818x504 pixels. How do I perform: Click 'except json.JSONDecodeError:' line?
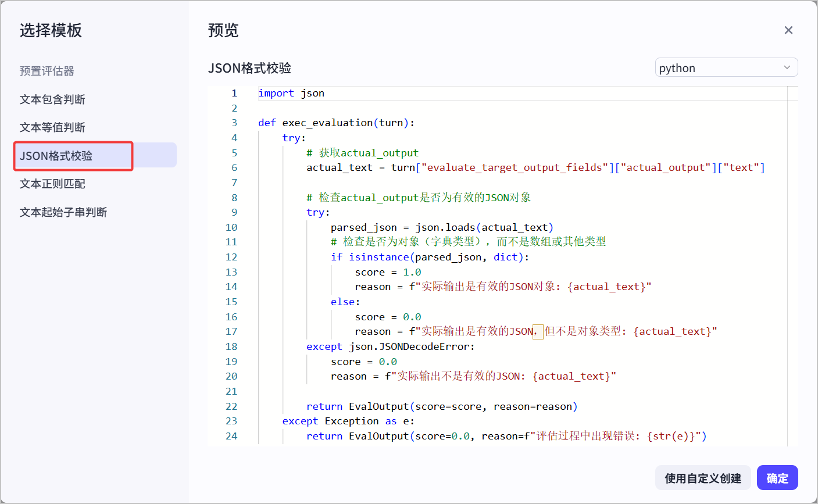391,346
